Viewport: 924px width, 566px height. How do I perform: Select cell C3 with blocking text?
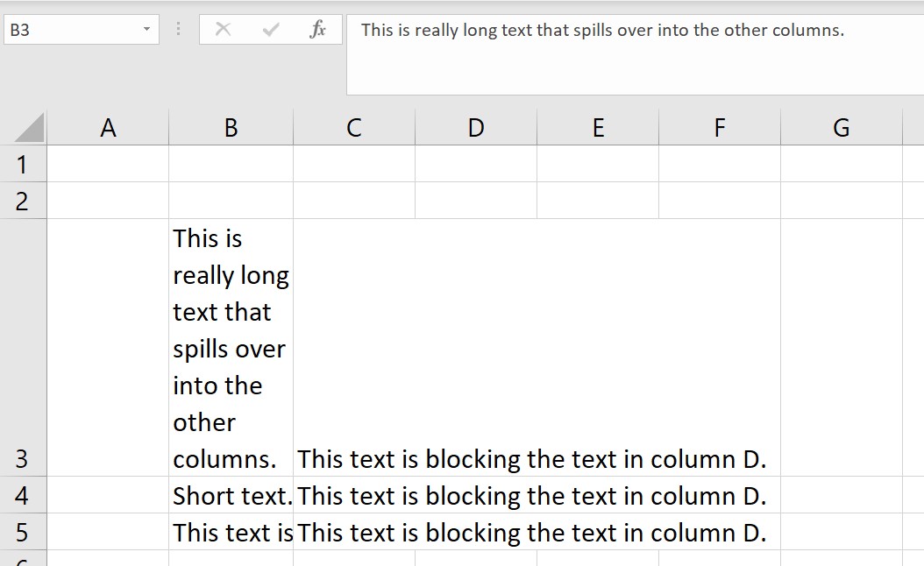[353, 346]
